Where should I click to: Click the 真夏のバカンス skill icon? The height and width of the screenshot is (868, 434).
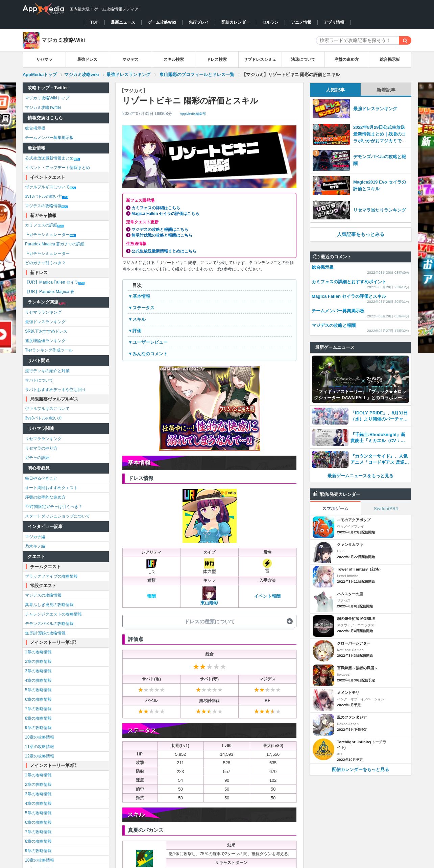144,859
